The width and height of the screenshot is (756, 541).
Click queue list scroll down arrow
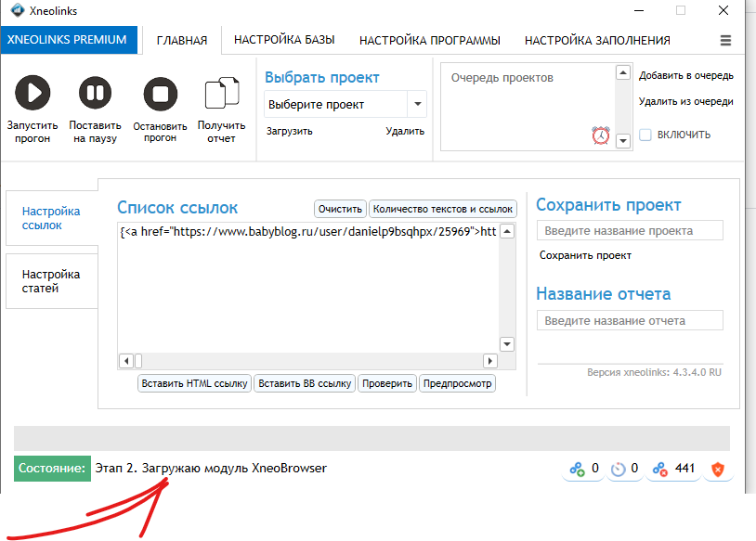(623, 141)
